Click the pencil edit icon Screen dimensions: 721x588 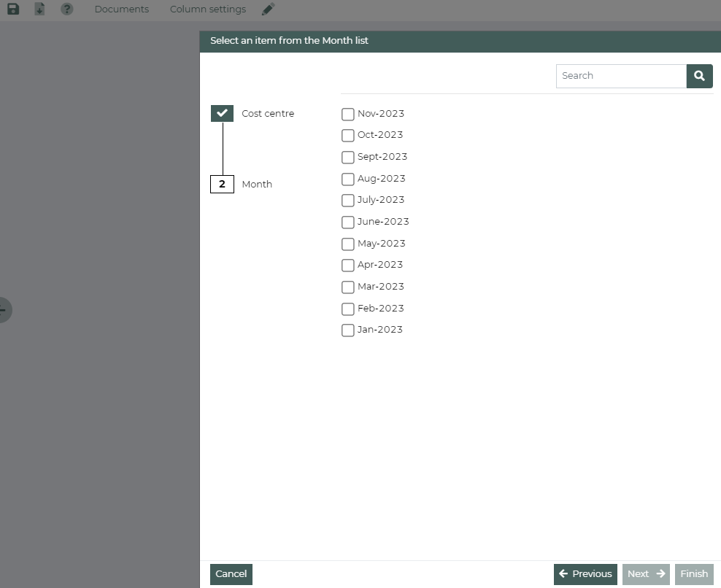[268, 9]
